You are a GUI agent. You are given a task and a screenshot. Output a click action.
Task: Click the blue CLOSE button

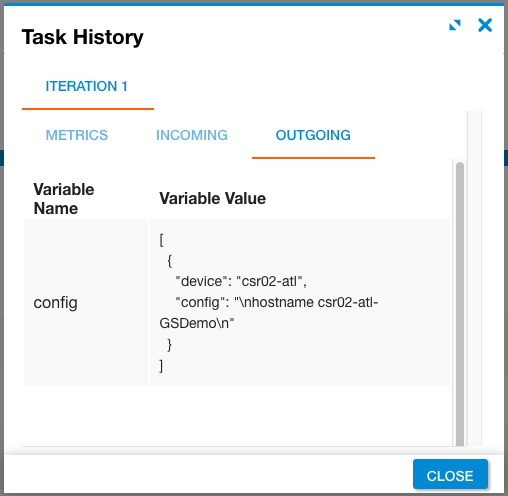tap(450, 475)
